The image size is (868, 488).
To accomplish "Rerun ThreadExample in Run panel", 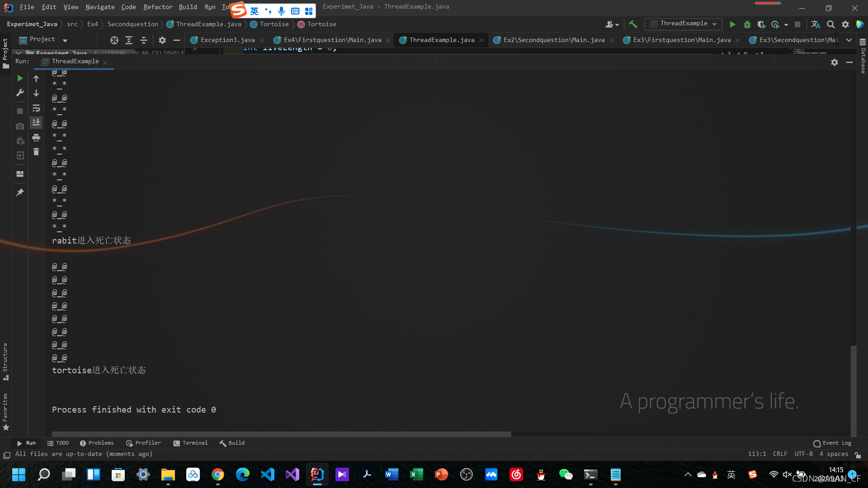I will click(x=20, y=78).
